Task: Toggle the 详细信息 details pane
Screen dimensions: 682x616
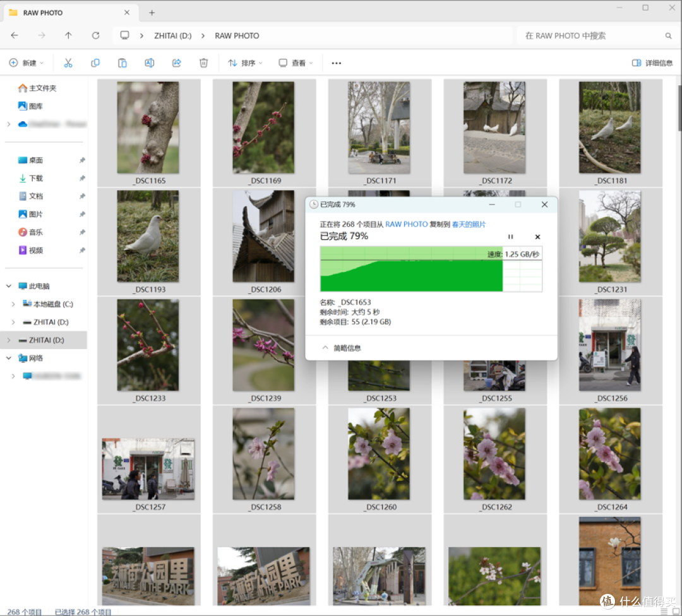Action: tap(652, 63)
